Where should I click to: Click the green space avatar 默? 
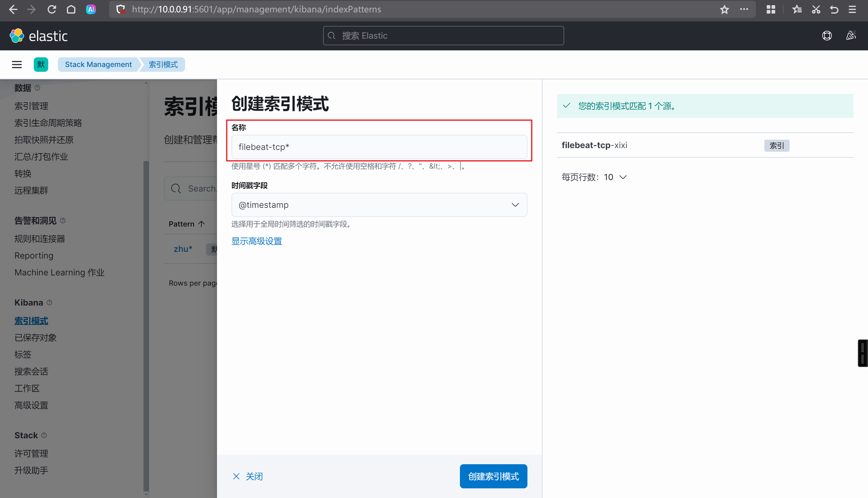click(x=41, y=65)
